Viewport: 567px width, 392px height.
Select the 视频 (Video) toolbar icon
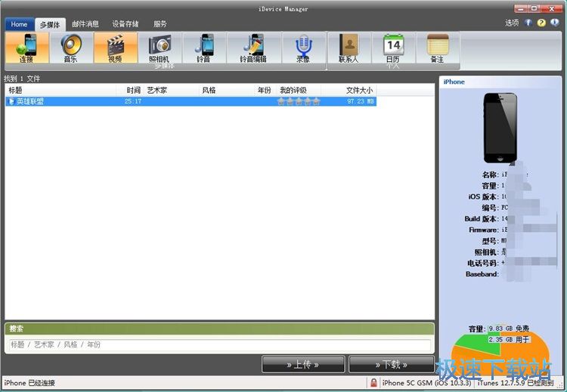(x=116, y=48)
